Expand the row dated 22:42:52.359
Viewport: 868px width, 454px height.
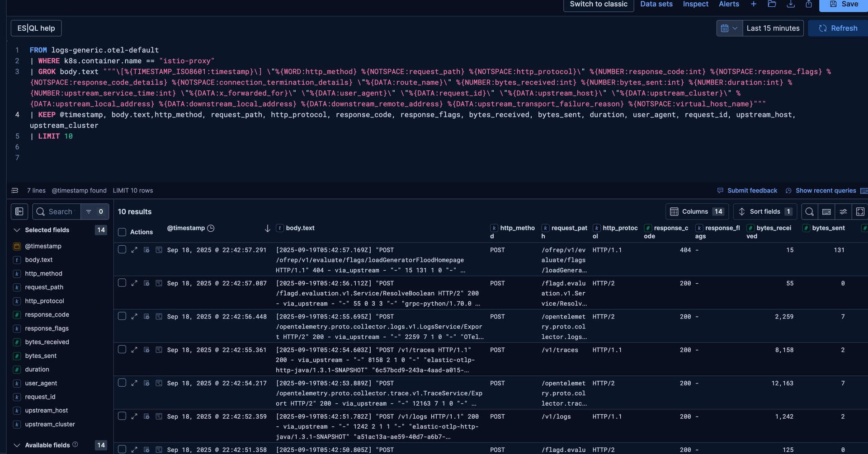pos(134,417)
